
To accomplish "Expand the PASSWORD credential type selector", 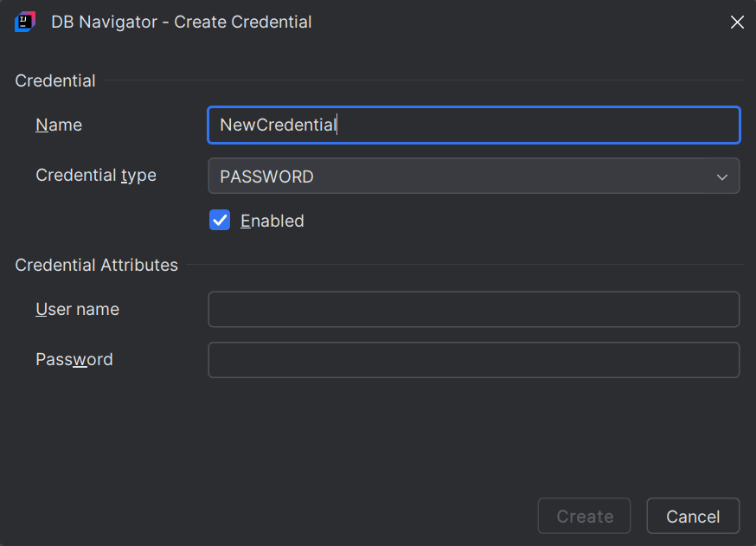I will click(721, 176).
